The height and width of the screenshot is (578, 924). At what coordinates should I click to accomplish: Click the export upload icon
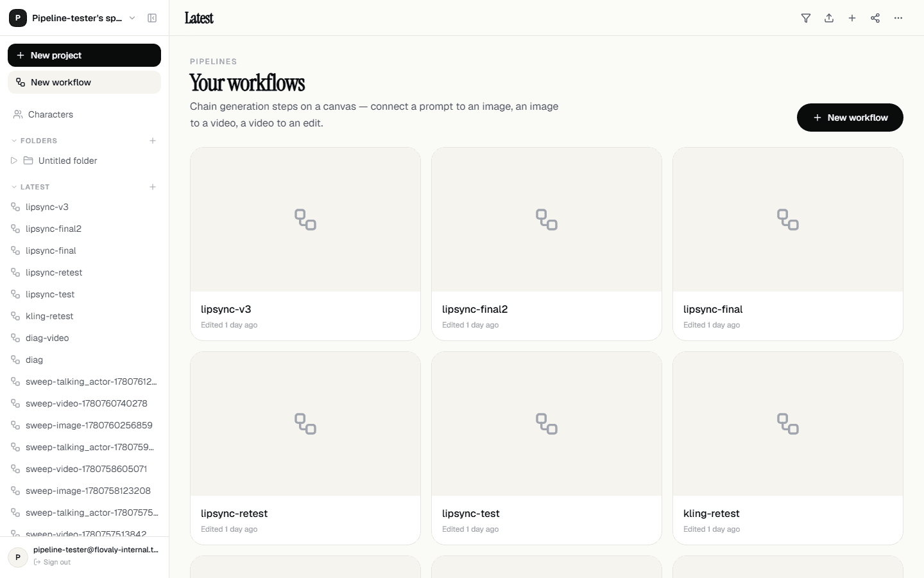(829, 18)
